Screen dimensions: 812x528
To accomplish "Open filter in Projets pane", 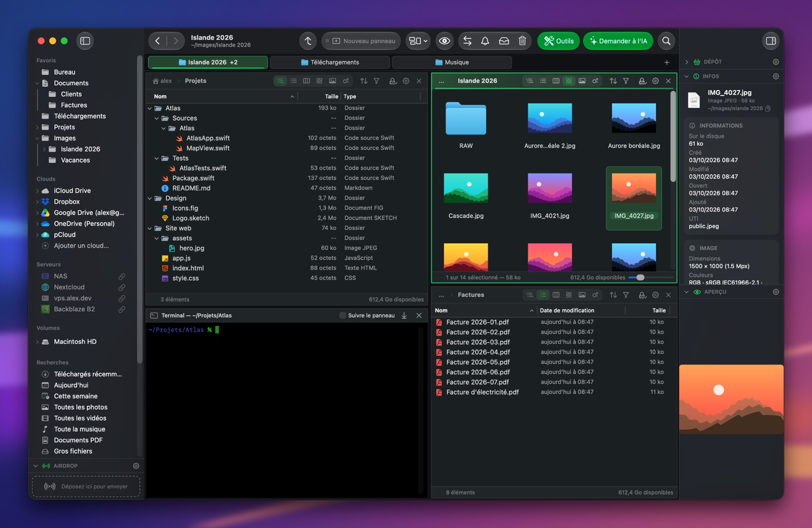I will [x=377, y=81].
